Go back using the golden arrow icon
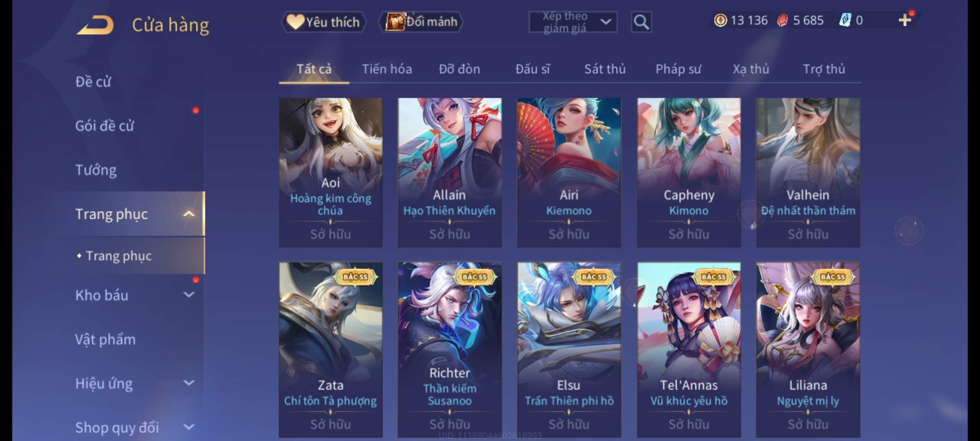 pyautogui.click(x=95, y=24)
